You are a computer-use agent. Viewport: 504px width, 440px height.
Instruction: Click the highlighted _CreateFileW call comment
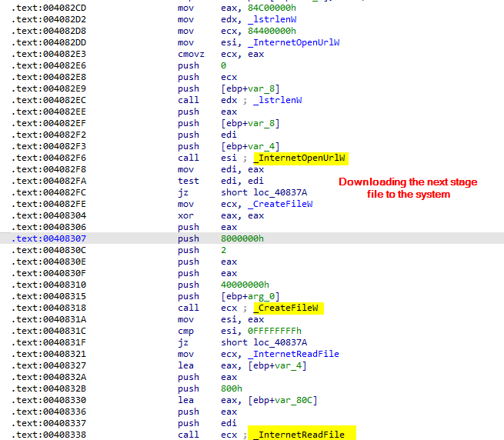pos(288,308)
